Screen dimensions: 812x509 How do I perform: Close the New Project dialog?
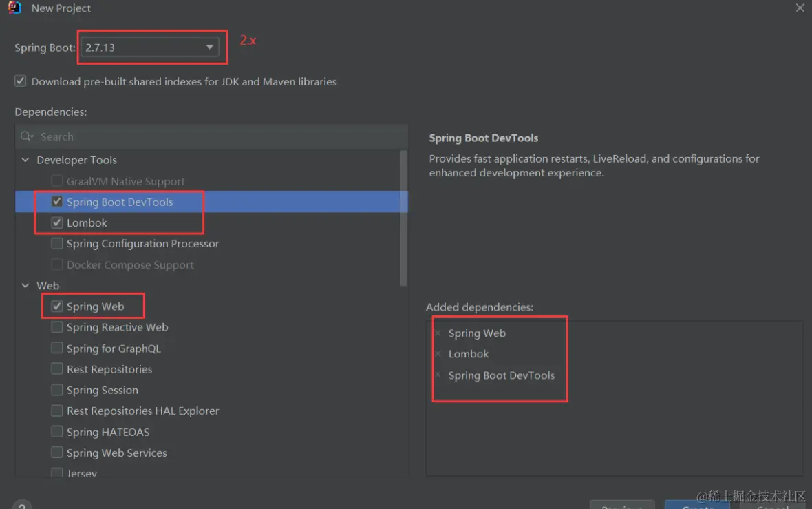point(800,8)
